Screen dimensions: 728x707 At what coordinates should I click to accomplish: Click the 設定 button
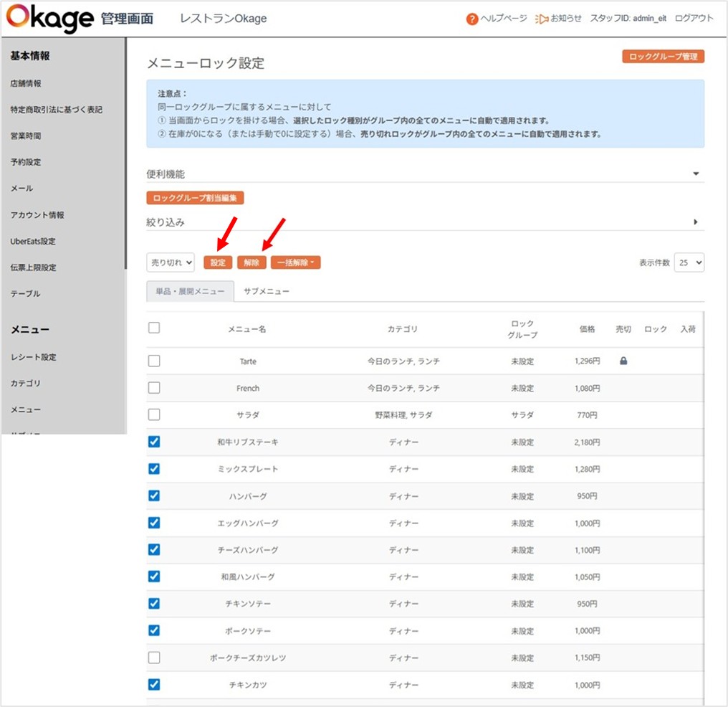pos(218,263)
